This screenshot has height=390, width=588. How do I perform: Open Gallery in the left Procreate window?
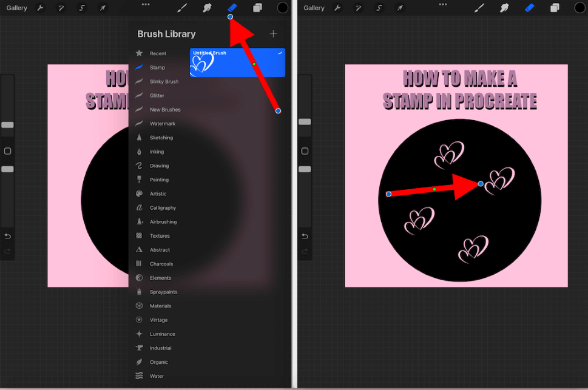[x=17, y=8]
